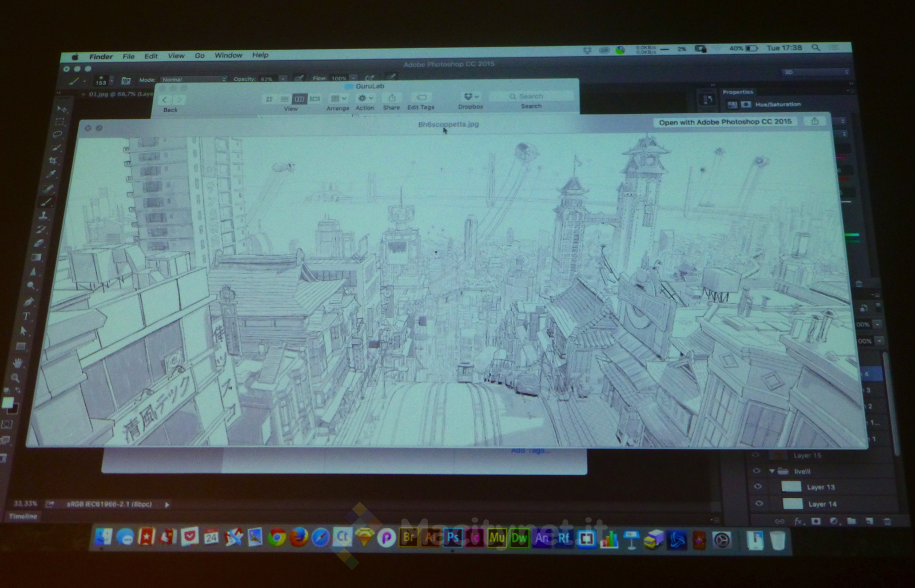The image size is (915, 588).
Task: Add a layer mask
Action: (816, 522)
